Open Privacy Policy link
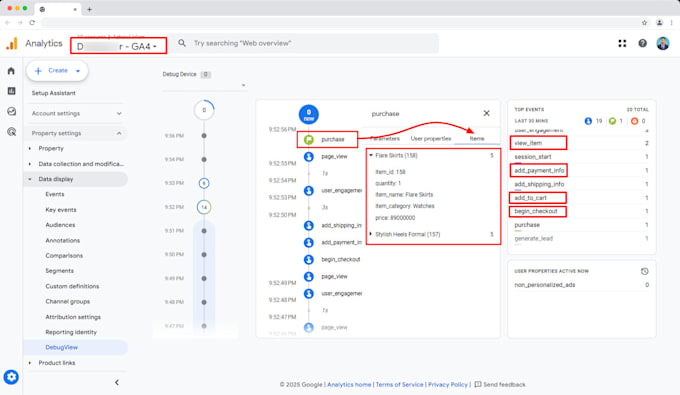 click(x=448, y=385)
